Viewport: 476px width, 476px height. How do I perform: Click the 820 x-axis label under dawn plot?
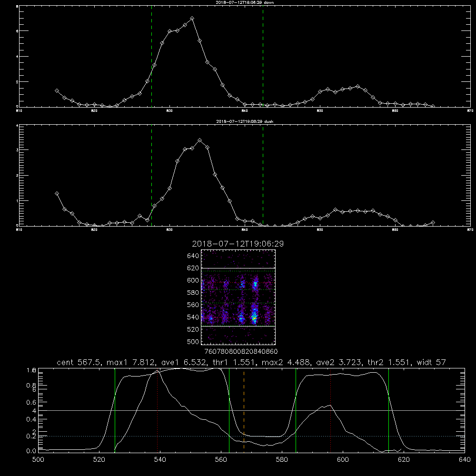tap(94, 111)
